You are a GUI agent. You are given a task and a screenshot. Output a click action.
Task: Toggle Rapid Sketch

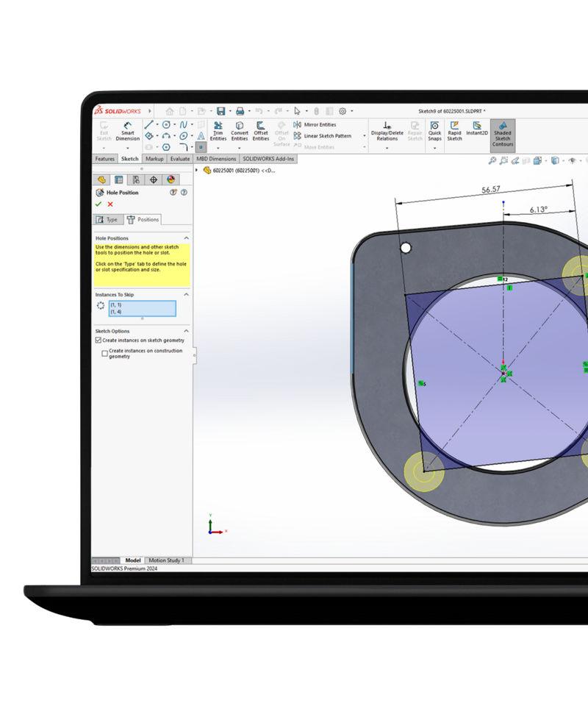click(x=454, y=131)
